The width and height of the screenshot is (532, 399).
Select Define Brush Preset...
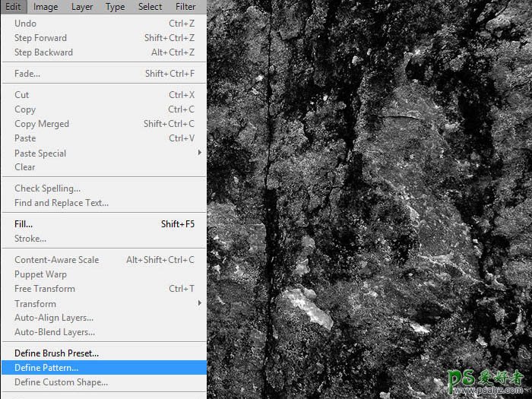pos(104,353)
